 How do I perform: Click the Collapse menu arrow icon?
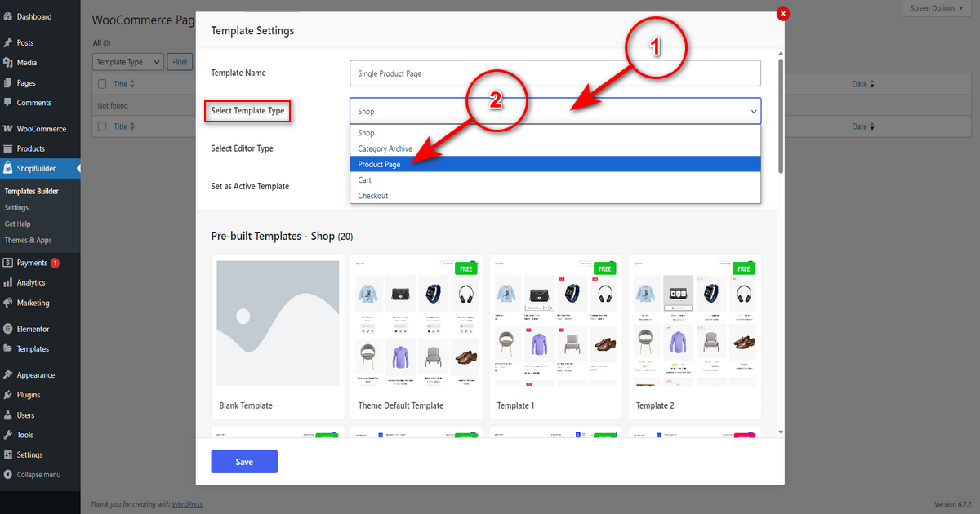8,475
